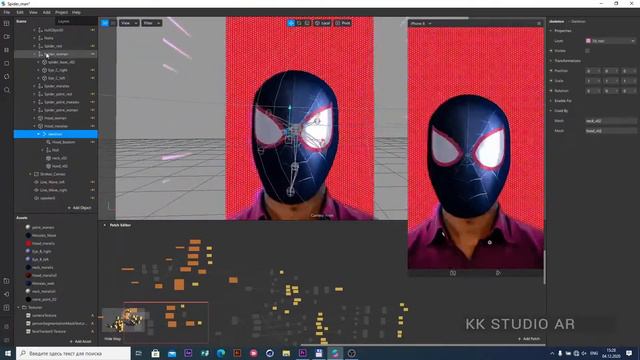
Task: Click the Add Object button
Action: [79, 208]
